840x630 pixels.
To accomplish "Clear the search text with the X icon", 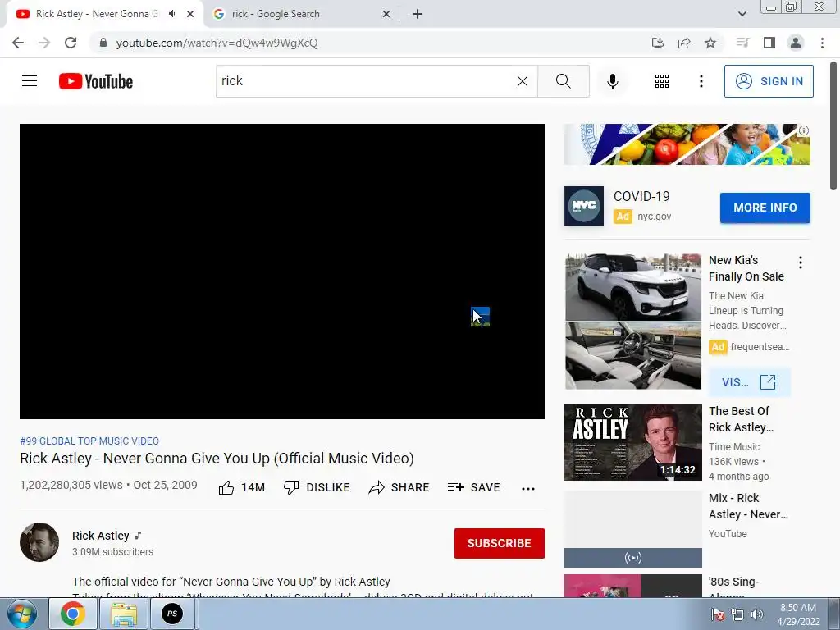I will click(523, 81).
